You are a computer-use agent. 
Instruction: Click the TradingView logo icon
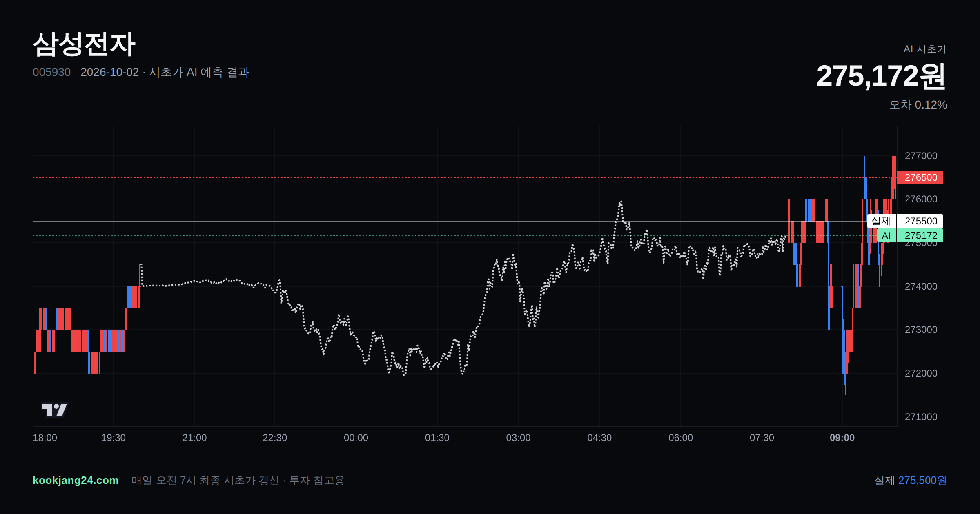55,410
